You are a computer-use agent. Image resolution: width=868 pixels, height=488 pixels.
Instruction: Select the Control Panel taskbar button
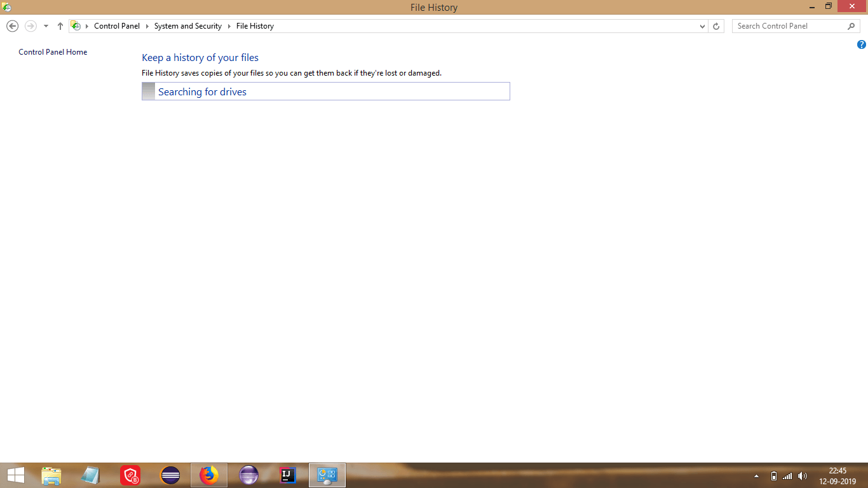tap(327, 475)
